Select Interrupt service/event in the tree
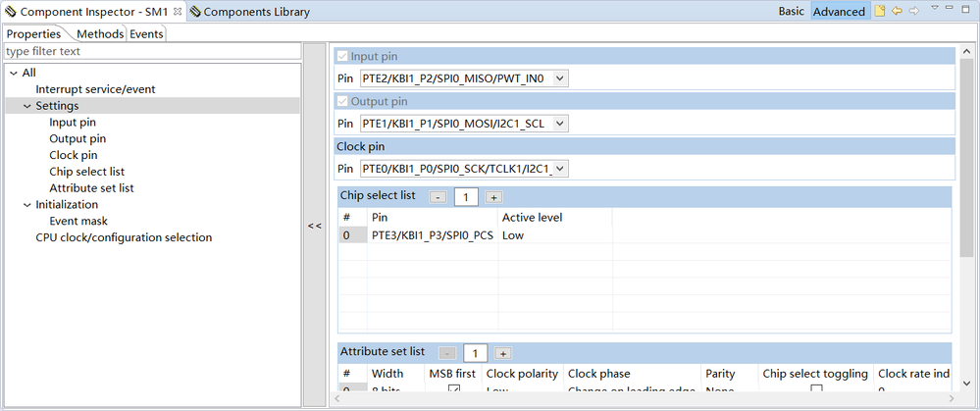The width and height of the screenshot is (980, 411). pyautogui.click(x=95, y=89)
